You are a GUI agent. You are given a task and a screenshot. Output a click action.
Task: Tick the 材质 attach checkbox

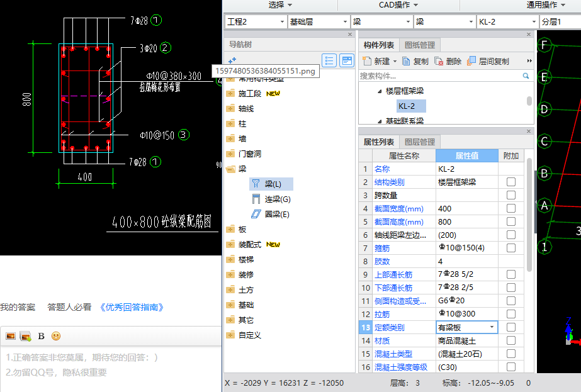(x=511, y=340)
